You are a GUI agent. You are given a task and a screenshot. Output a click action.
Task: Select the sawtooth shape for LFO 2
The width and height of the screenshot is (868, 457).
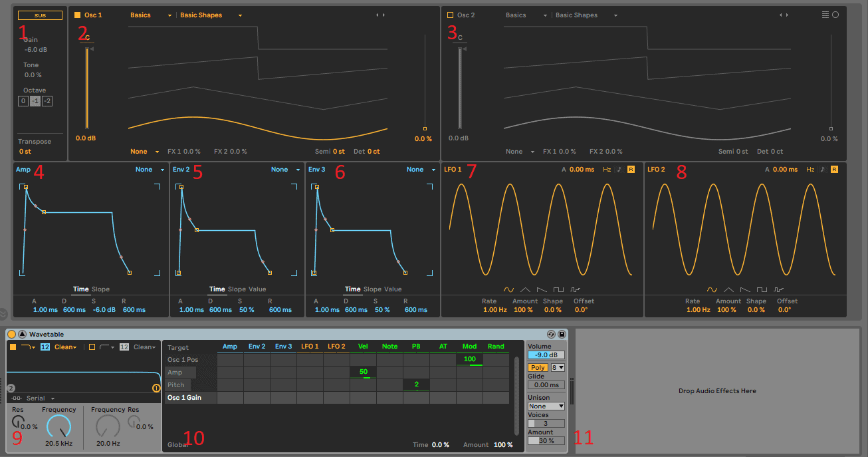click(744, 288)
